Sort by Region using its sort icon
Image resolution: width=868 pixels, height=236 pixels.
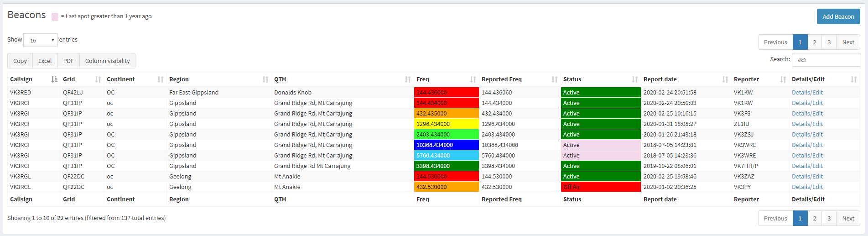click(x=265, y=79)
